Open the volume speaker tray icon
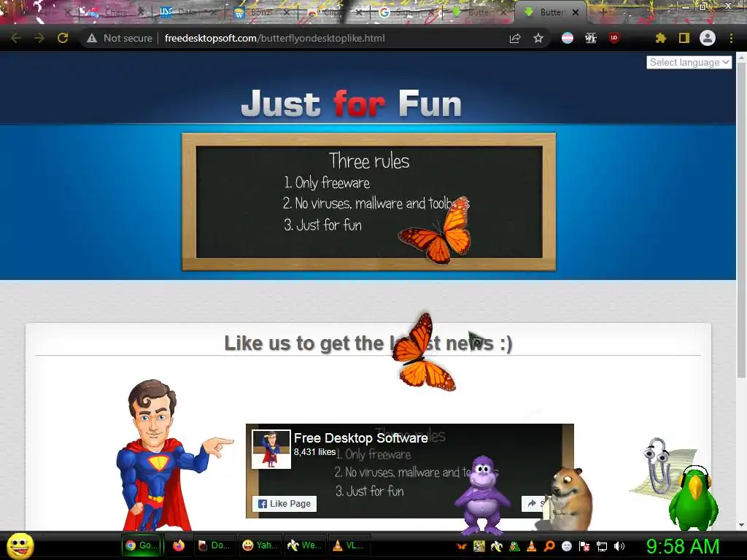This screenshot has height=560, width=747. (x=619, y=547)
